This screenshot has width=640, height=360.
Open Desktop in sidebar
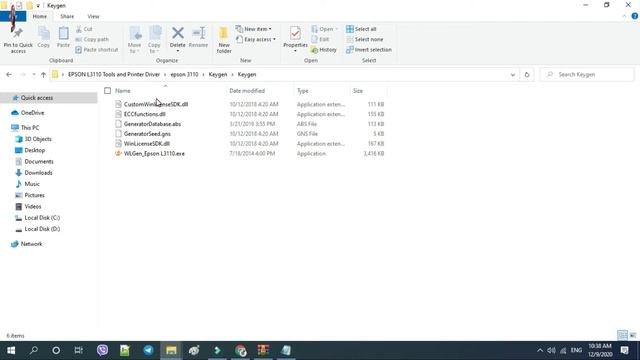pos(34,150)
